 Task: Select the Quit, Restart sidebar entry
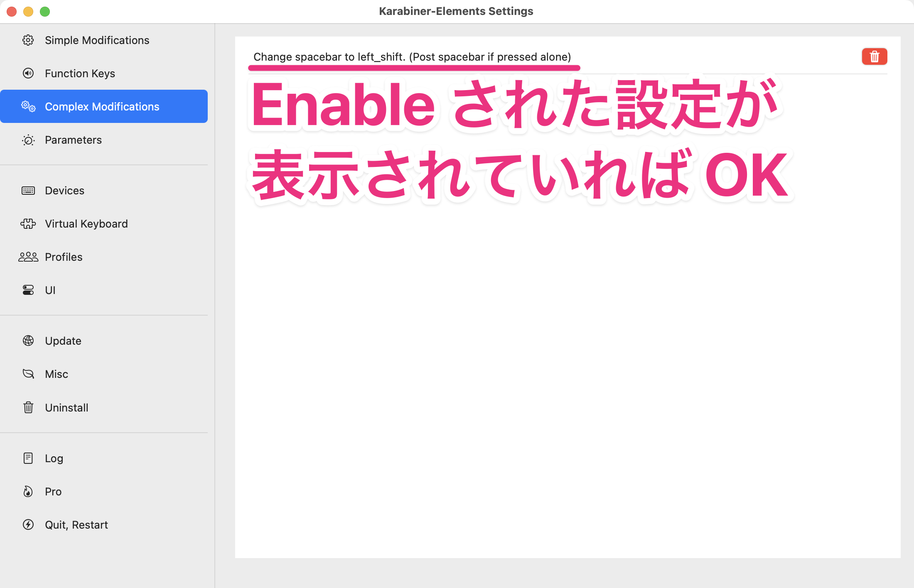76,524
